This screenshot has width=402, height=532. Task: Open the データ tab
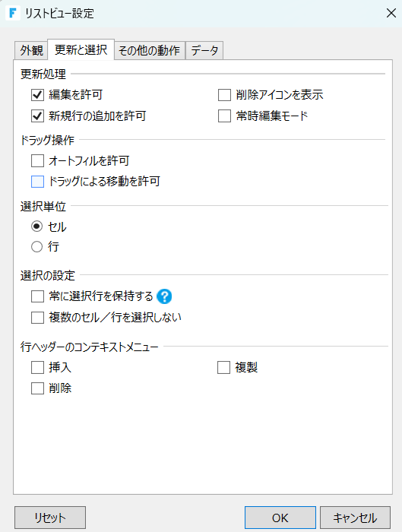(204, 51)
